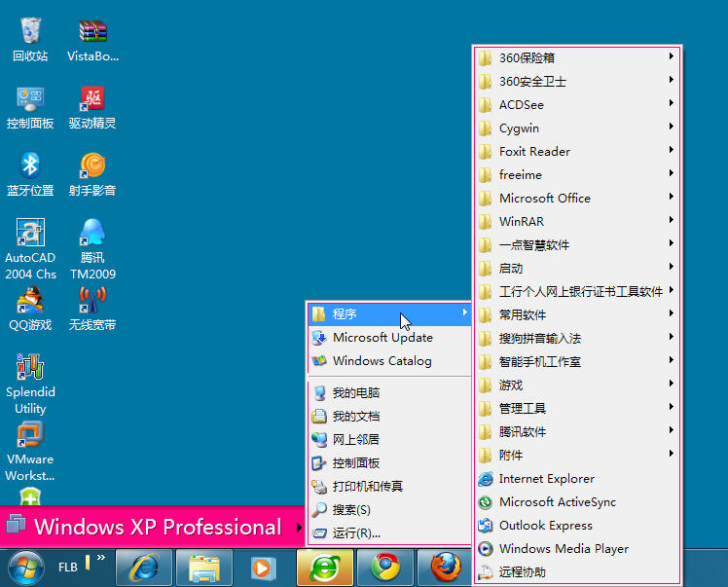The height and width of the screenshot is (587, 728).
Task: Launch Google Chrome from the taskbar
Action: pos(384,568)
